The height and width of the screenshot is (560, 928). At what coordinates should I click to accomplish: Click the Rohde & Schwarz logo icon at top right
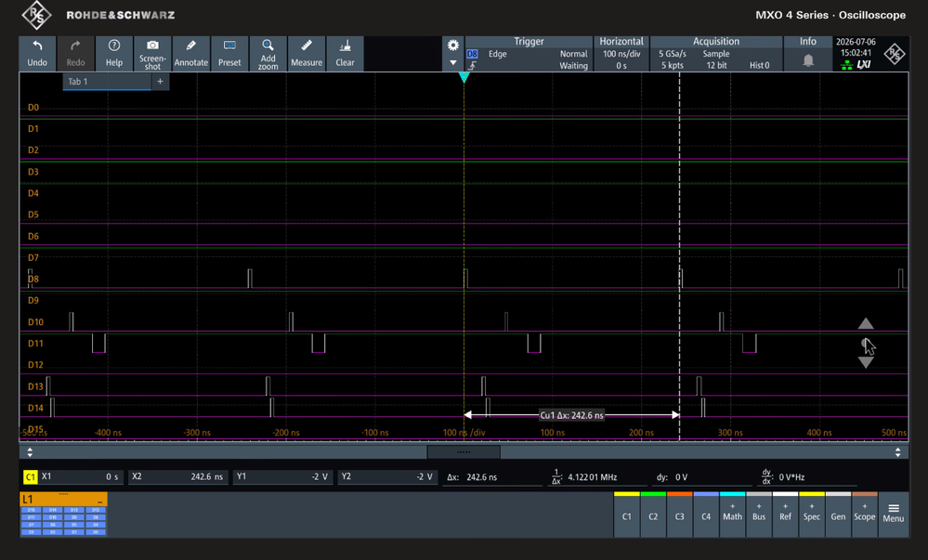[x=895, y=55]
